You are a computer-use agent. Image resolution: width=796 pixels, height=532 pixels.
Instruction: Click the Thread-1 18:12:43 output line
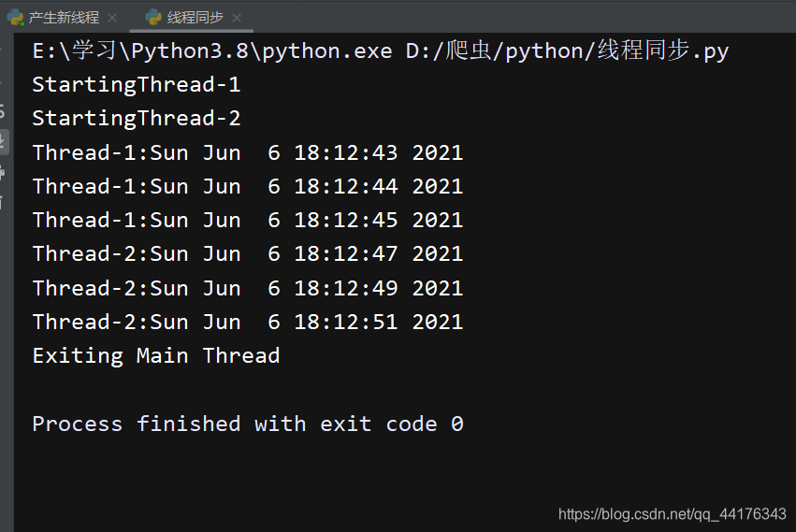248,152
